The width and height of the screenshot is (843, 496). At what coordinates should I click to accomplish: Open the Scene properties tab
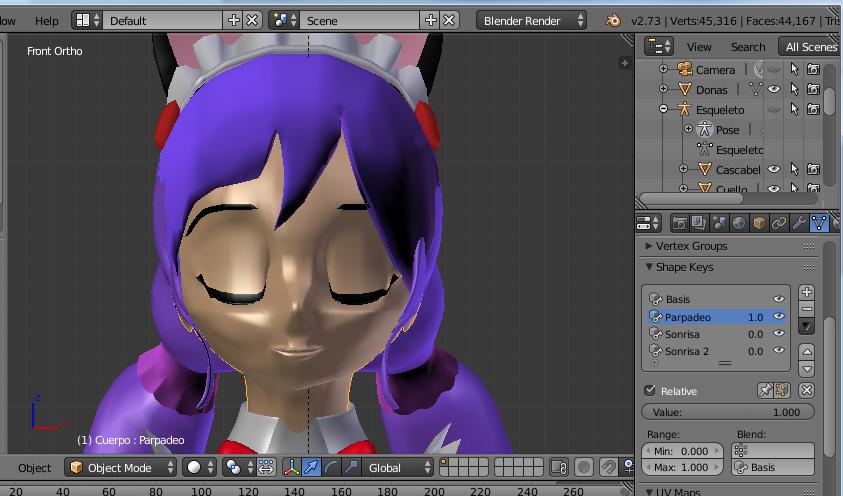point(719,223)
